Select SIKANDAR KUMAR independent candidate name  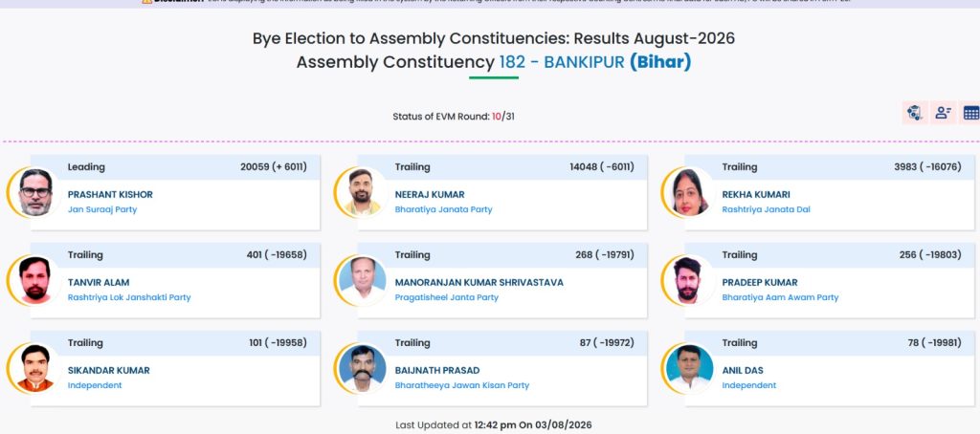[109, 370]
